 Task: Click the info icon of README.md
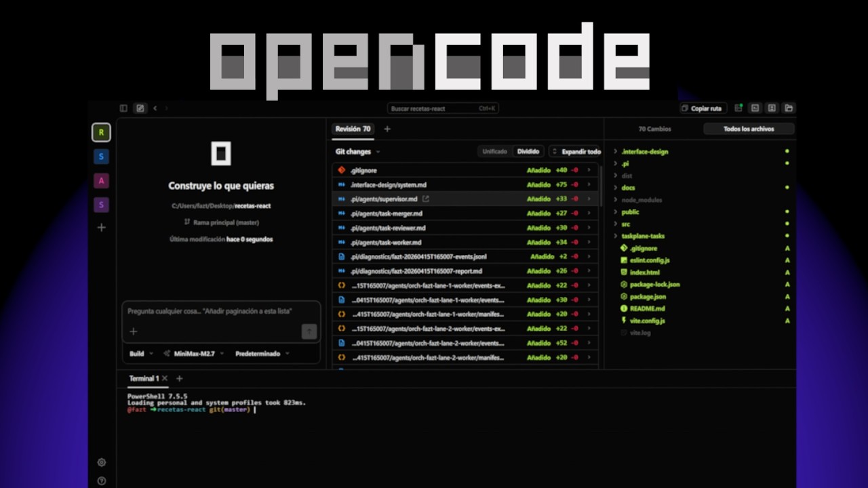pyautogui.click(x=624, y=308)
